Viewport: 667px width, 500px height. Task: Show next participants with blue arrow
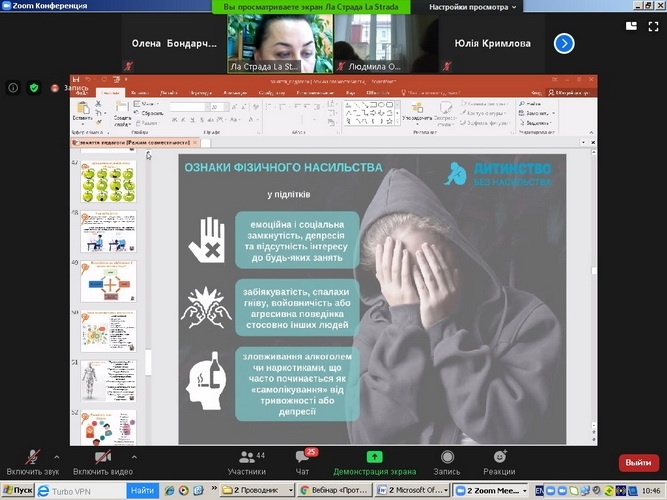coord(565,43)
